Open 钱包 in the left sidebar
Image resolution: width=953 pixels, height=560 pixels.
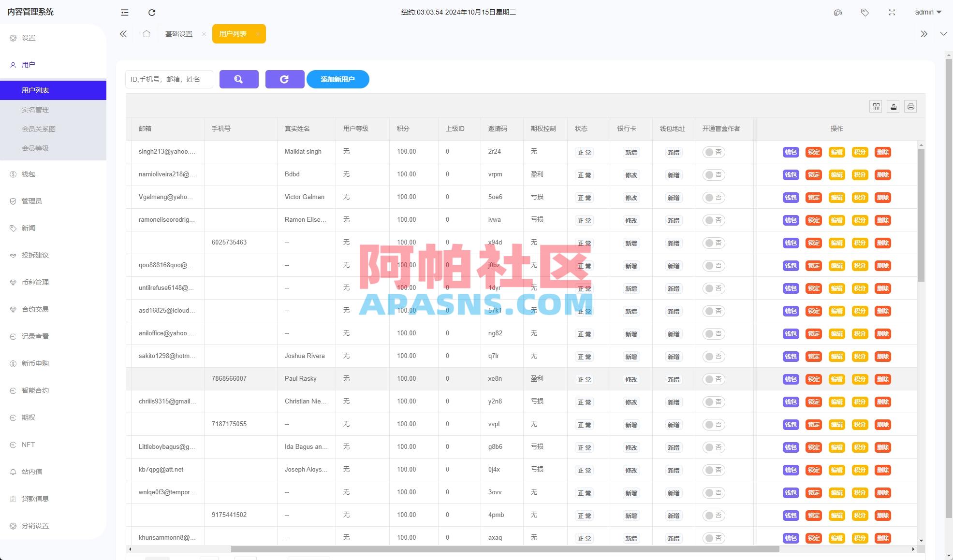[x=28, y=174]
